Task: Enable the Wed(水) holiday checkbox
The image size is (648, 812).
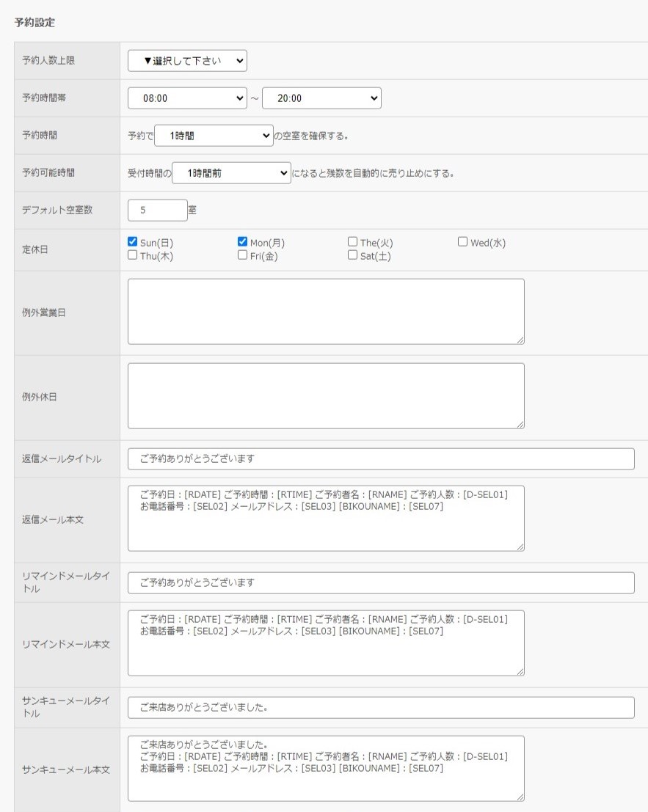Action: tap(463, 241)
